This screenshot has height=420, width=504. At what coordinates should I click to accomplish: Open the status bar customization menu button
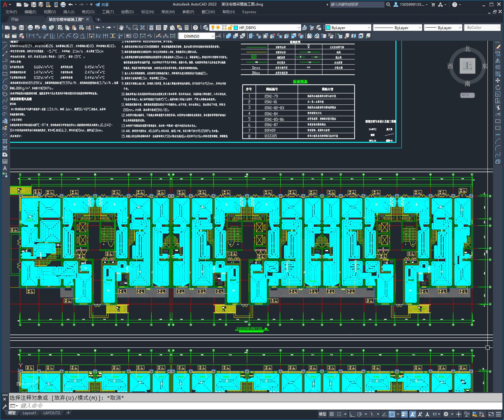coord(499,414)
